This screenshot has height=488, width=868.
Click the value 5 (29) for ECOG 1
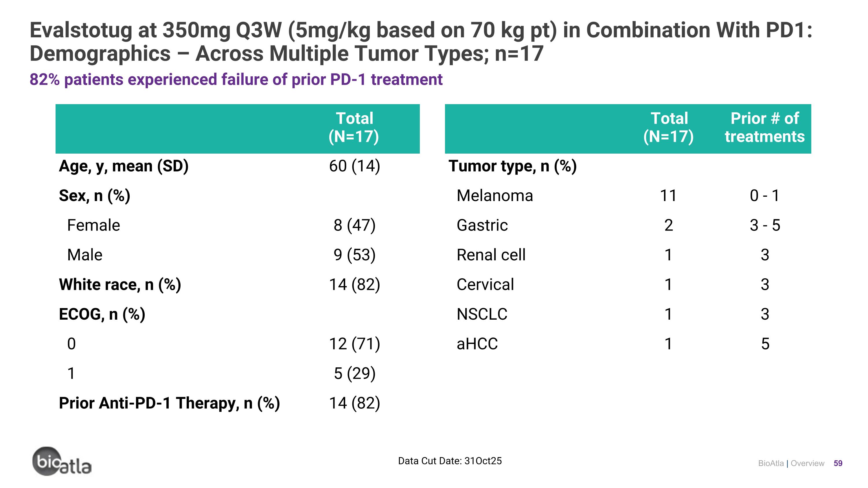pos(354,373)
